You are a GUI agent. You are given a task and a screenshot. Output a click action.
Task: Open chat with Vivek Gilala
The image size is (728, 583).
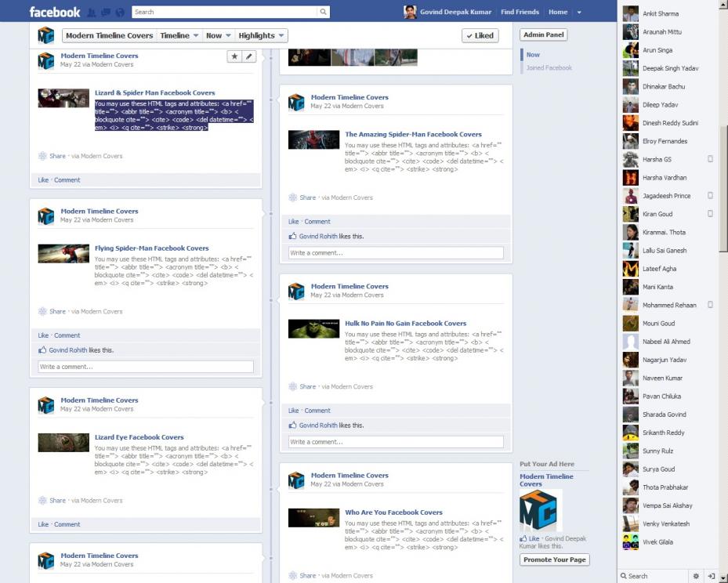667,541
